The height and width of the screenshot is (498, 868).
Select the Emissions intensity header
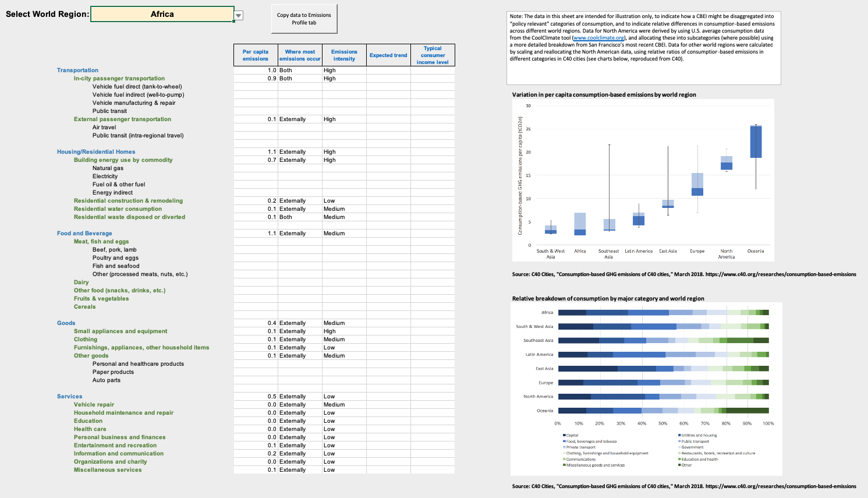[344, 55]
